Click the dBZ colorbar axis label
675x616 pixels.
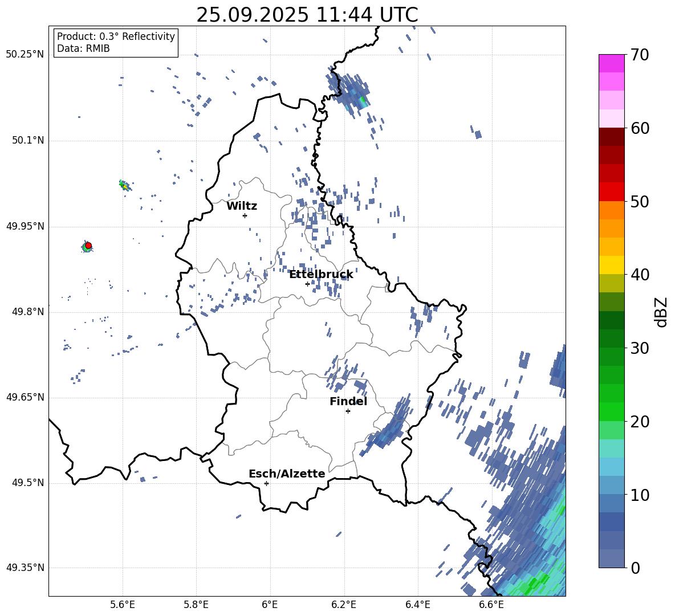(x=661, y=312)
